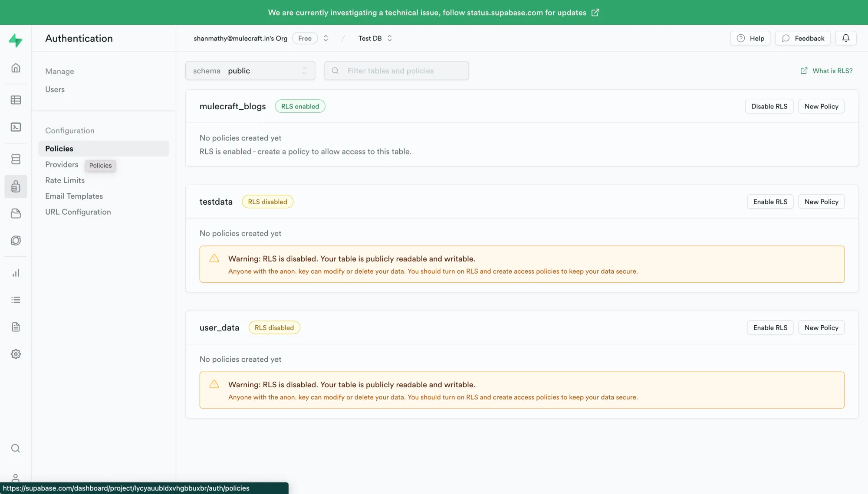
Task: Go to project Home icon
Action: point(16,68)
